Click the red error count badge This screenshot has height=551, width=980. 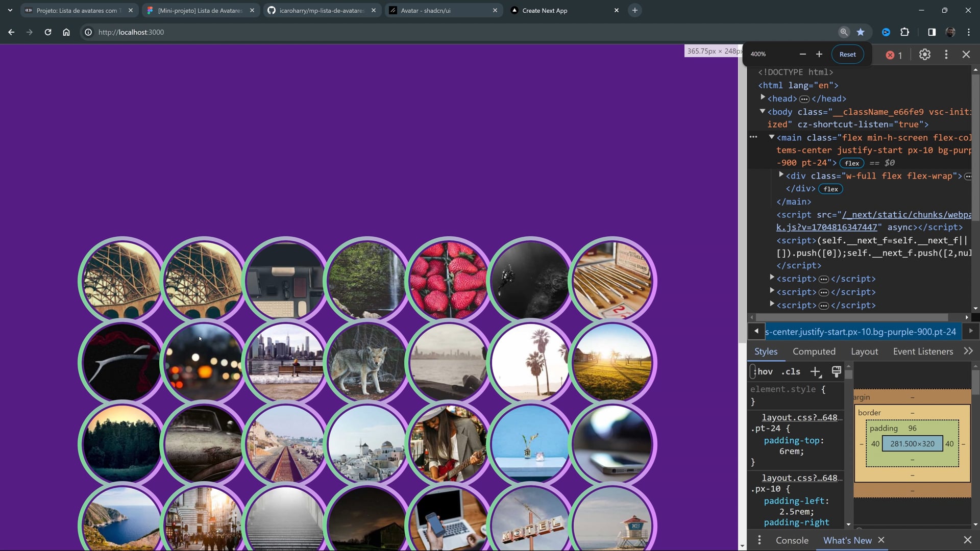894,55
